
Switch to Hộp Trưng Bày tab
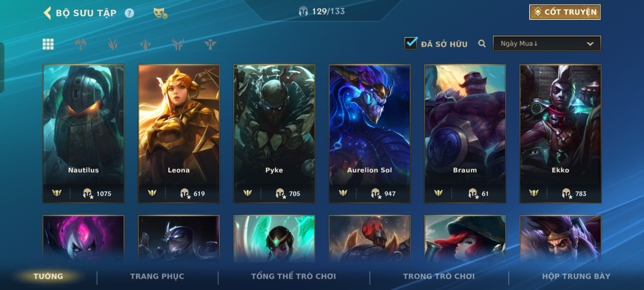point(576,276)
